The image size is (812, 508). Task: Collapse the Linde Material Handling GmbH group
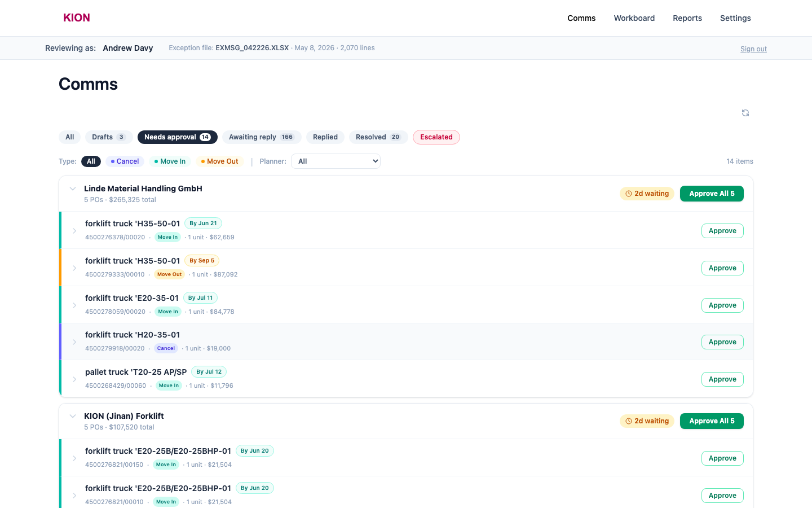pyautogui.click(x=73, y=189)
